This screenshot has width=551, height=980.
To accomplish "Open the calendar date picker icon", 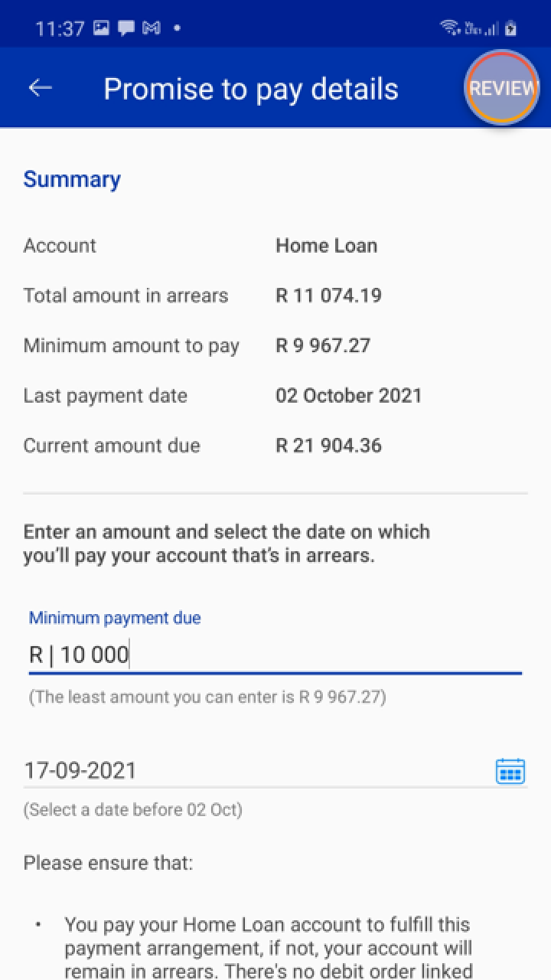I will tap(510, 770).
